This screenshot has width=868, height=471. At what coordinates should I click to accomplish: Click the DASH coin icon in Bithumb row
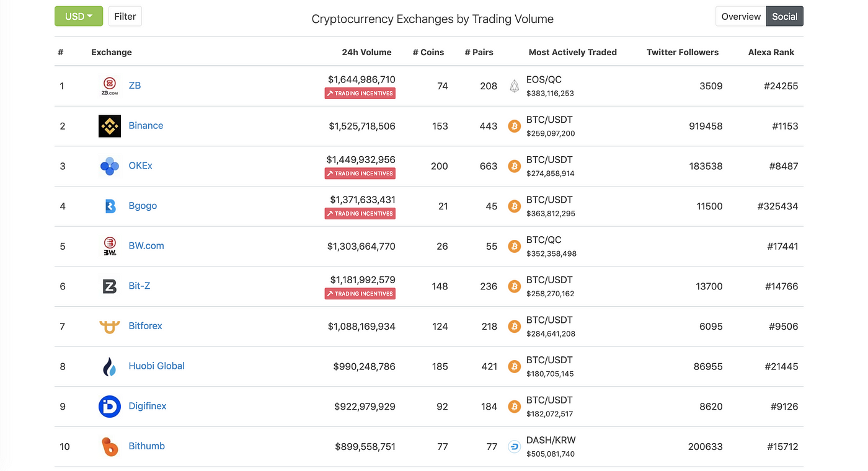coord(514,446)
